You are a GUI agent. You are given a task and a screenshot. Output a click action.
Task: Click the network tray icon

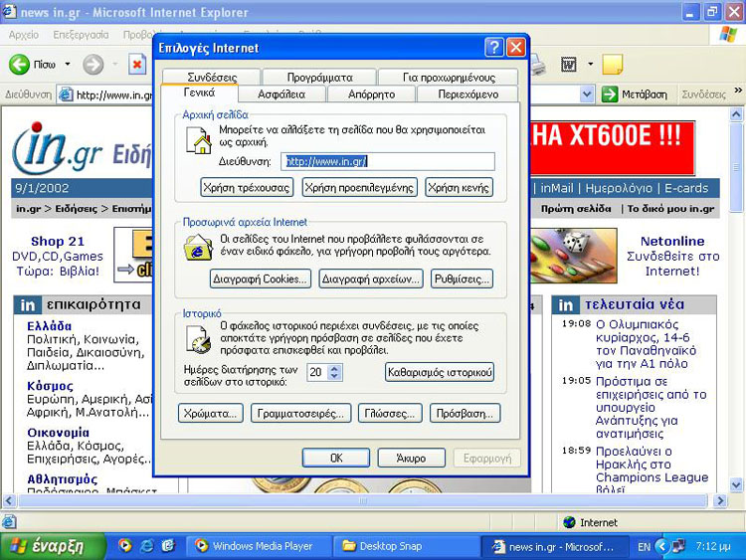click(678, 546)
